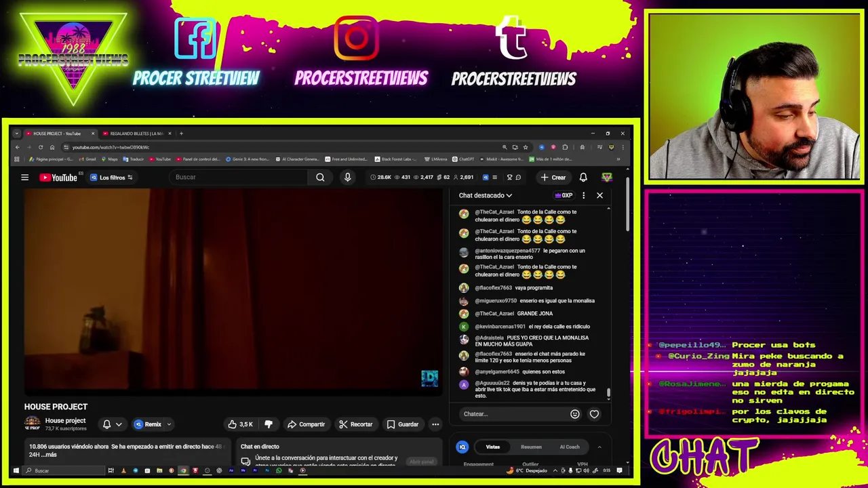Select the AI Coach tab
This screenshot has height=488, width=868.
(570, 447)
